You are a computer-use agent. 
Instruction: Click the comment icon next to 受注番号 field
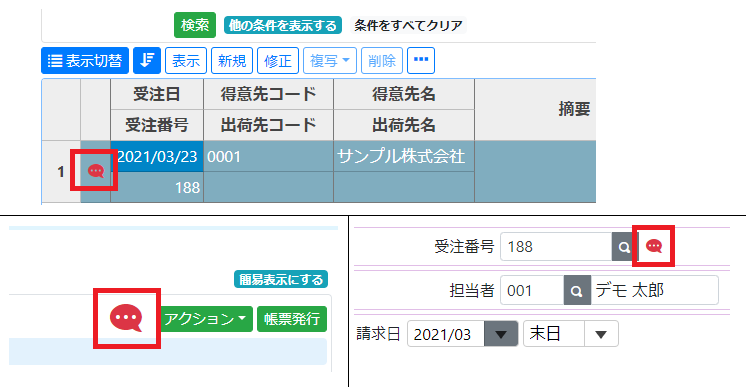coord(654,246)
